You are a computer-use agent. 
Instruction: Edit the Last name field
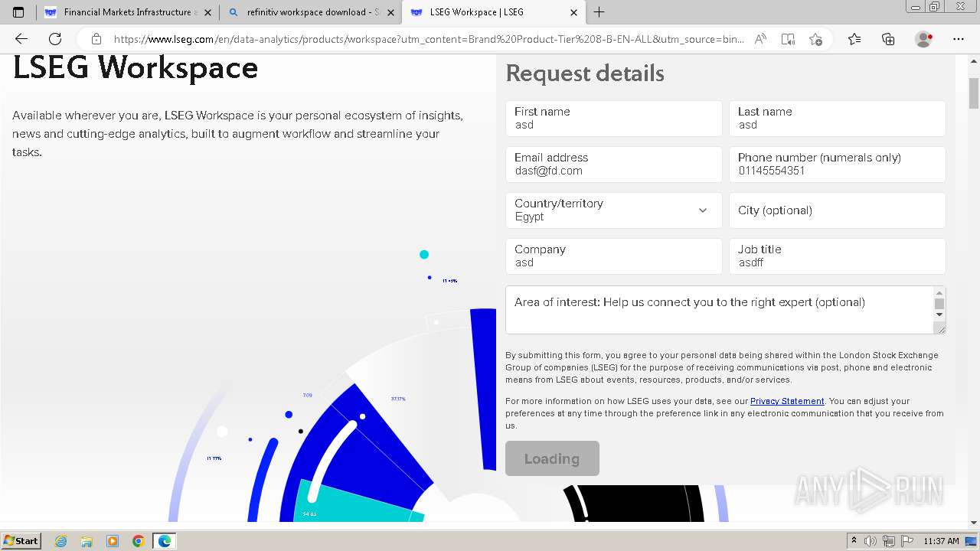pos(837,119)
